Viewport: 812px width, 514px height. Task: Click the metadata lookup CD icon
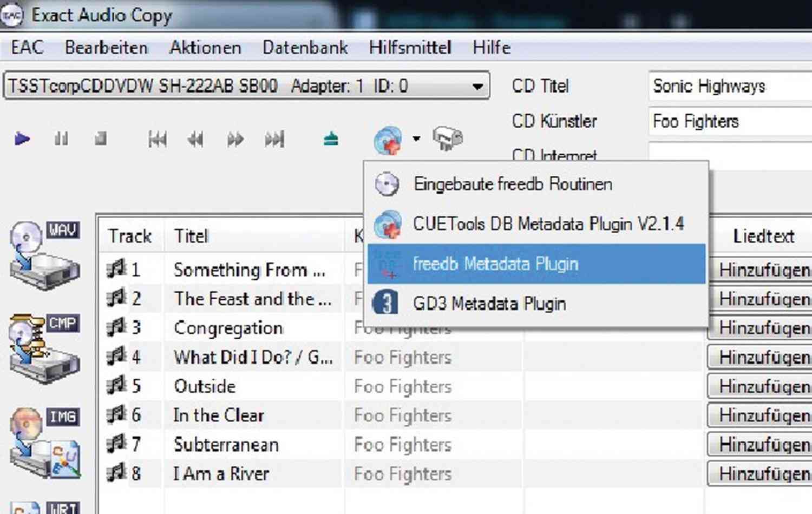point(388,140)
